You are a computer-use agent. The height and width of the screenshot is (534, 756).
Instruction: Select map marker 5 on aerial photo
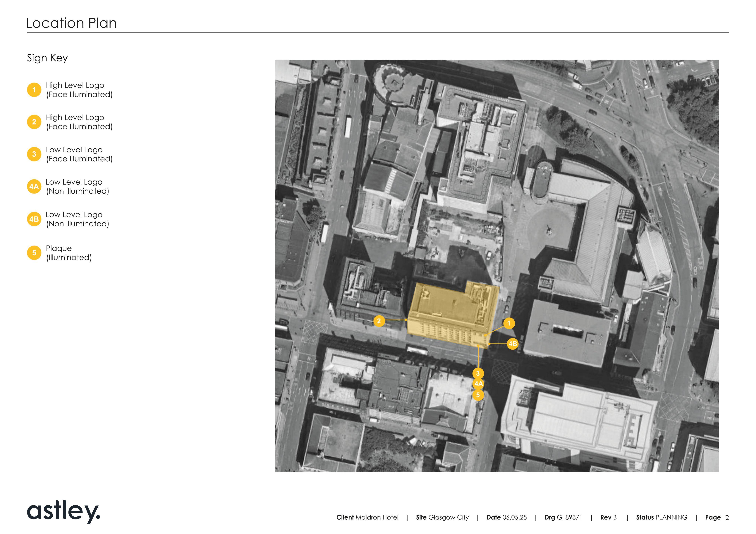(478, 395)
